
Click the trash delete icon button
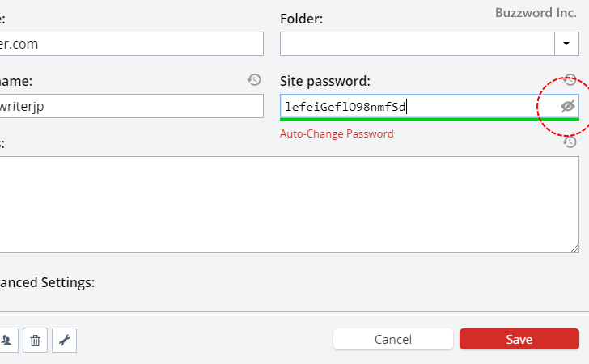pyautogui.click(x=35, y=340)
